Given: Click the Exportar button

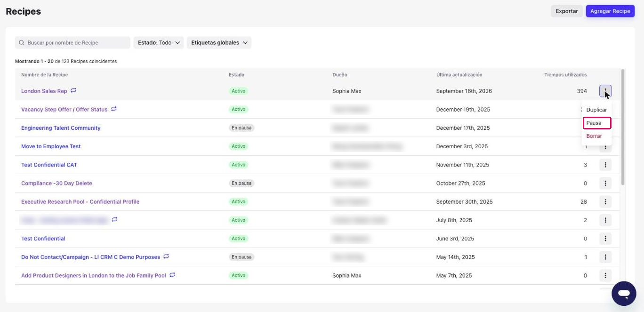Looking at the screenshot, I should [567, 11].
